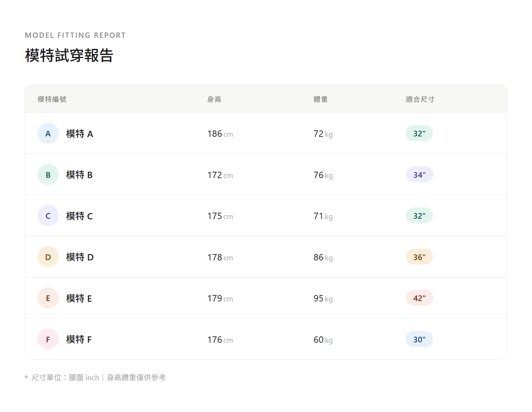Click the 模特 B name label
The height and width of the screenshot is (412, 532).
click(79, 175)
